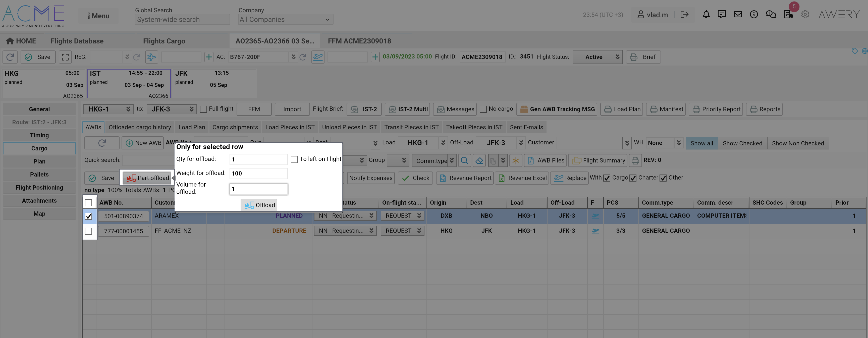Toggle the Cargo checkbox

point(607,178)
